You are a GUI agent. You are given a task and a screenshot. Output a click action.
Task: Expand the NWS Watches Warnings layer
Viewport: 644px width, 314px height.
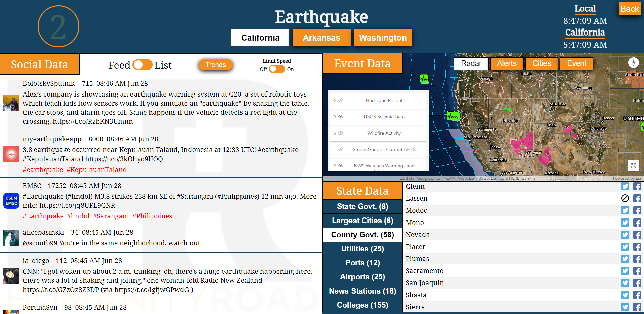pos(334,166)
